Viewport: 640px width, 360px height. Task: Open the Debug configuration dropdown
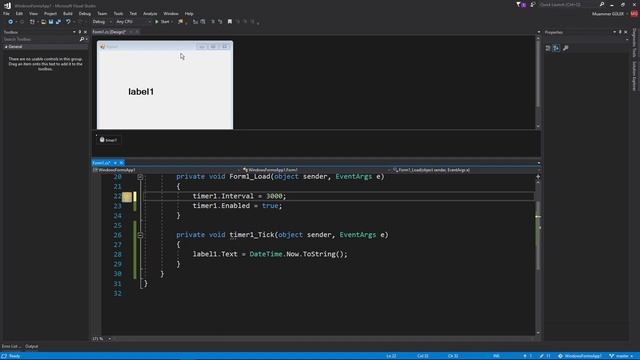coord(102,22)
